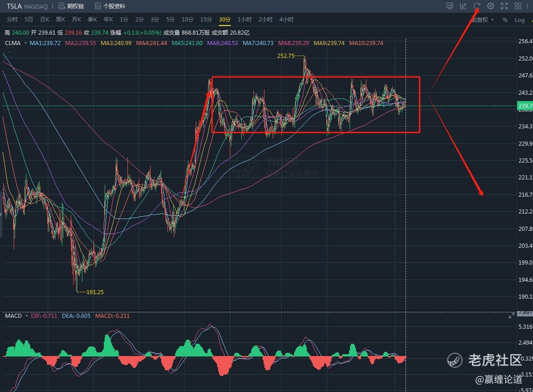Click the DEA:-0.605 value
The height and width of the screenshot is (392, 533).
tap(76, 316)
